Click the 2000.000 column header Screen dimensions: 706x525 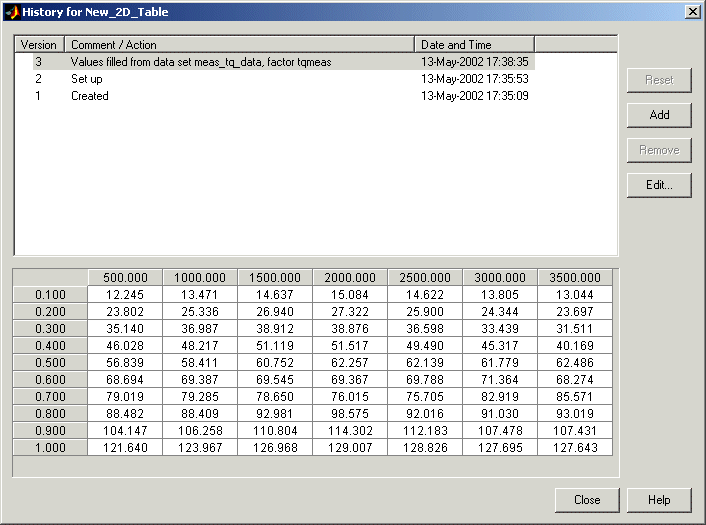pyautogui.click(x=350, y=277)
